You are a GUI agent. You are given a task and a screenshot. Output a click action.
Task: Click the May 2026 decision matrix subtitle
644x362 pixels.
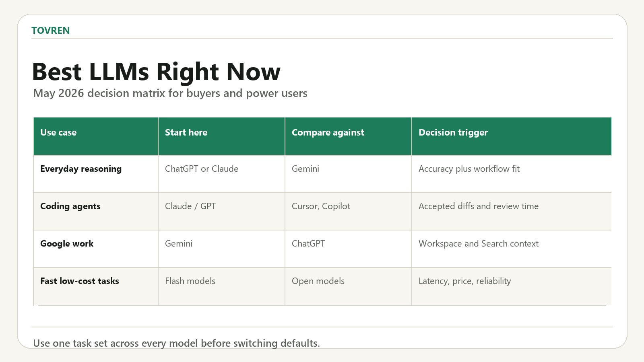[170, 93]
